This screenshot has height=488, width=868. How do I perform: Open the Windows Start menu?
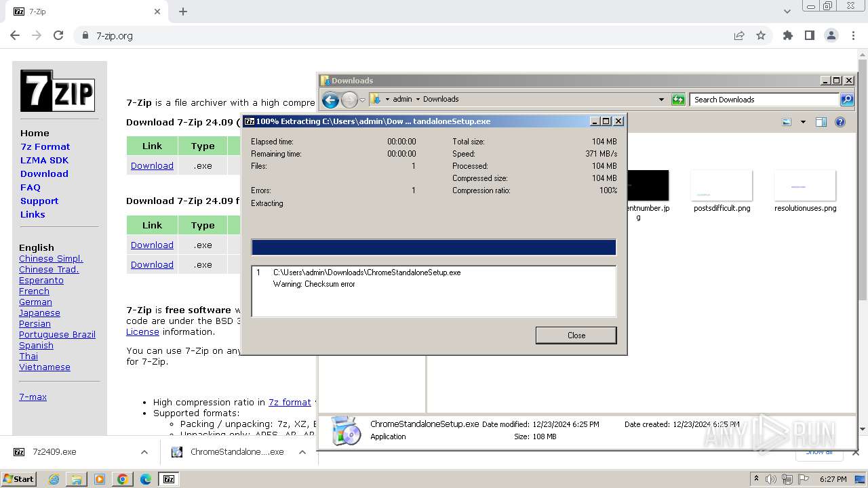click(x=19, y=479)
